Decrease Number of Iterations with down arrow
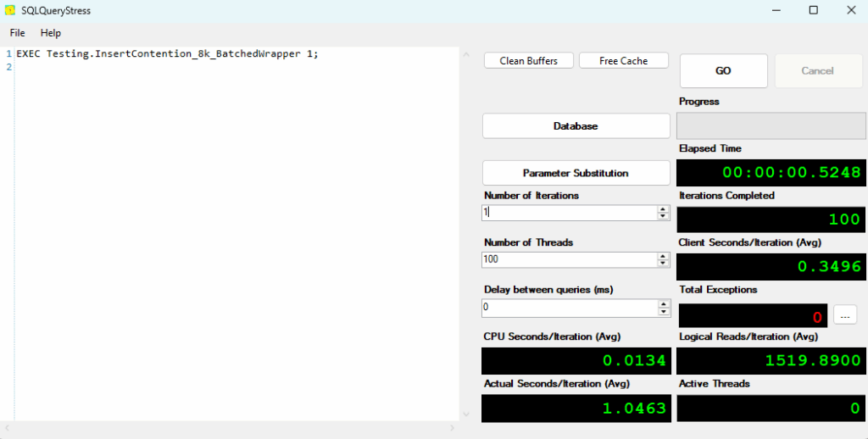The image size is (868, 439). point(663,216)
